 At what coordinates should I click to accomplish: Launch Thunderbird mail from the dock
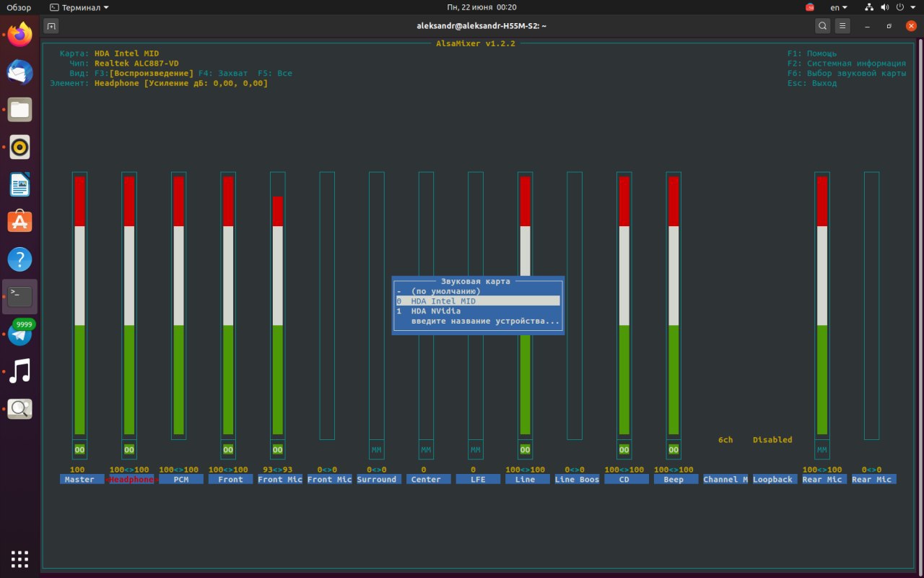click(19, 72)
